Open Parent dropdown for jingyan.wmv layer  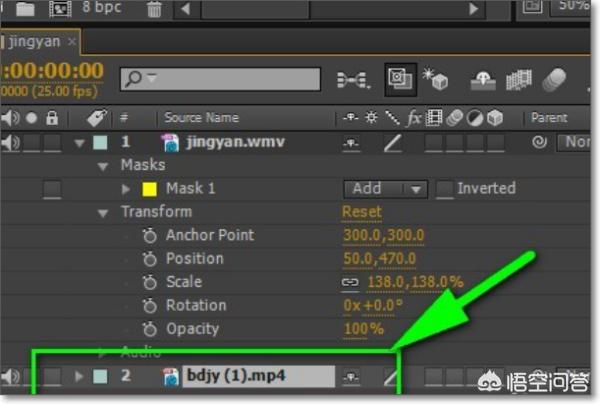tap(573, 142)
